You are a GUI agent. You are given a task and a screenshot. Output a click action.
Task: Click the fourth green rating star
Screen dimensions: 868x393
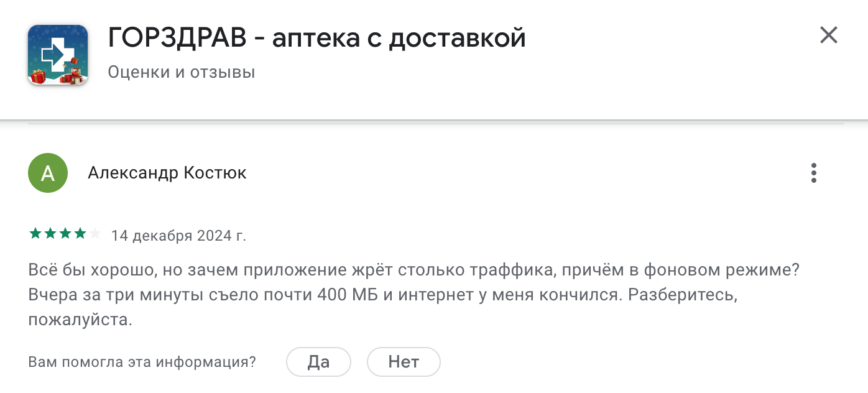(x=80, y=234)
